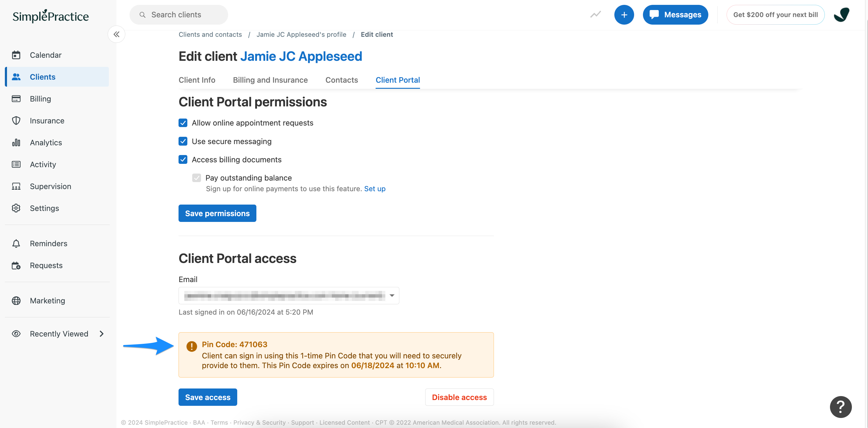
Task: Open the help question mark bubble
Action: pyautogui.click(x=841, y=407)
